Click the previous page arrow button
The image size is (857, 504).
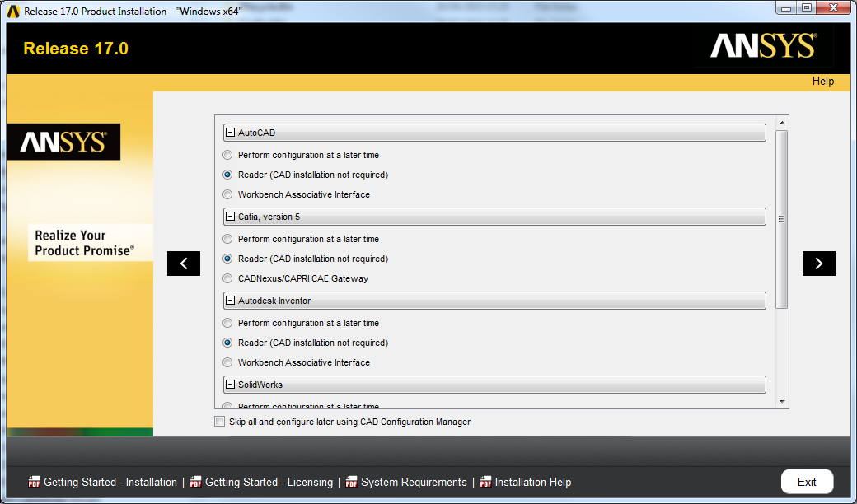click(x=183, y=264)
